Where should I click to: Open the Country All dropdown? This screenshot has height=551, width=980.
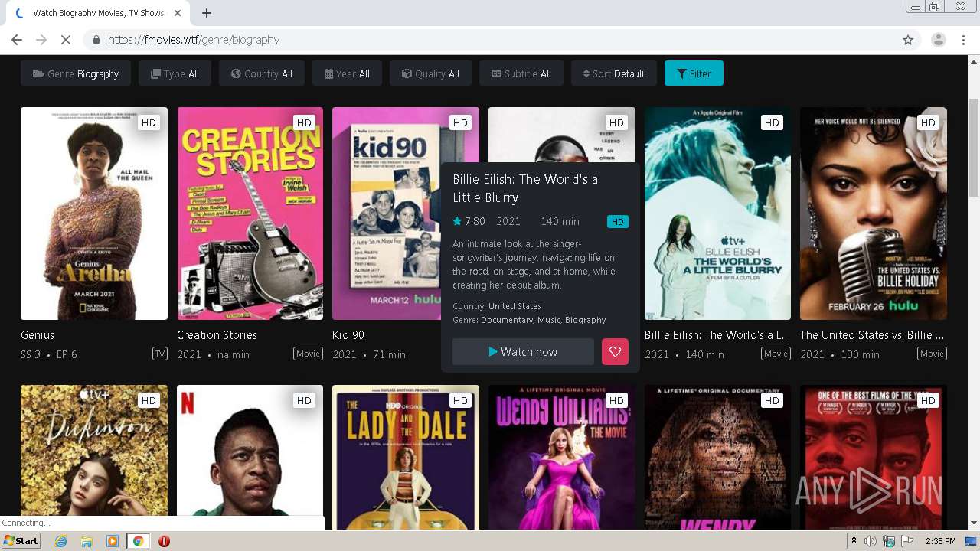tap(262, 73)
